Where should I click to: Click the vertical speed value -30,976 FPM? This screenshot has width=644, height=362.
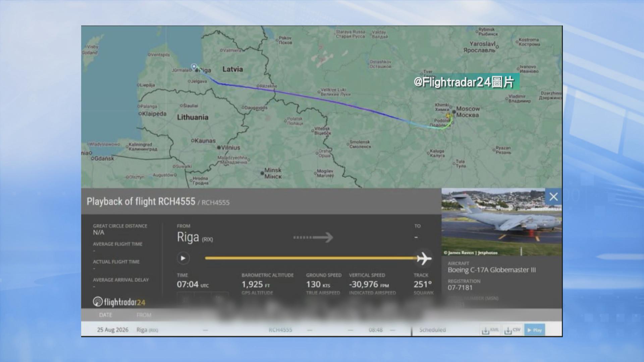click(x=369, y=285)
